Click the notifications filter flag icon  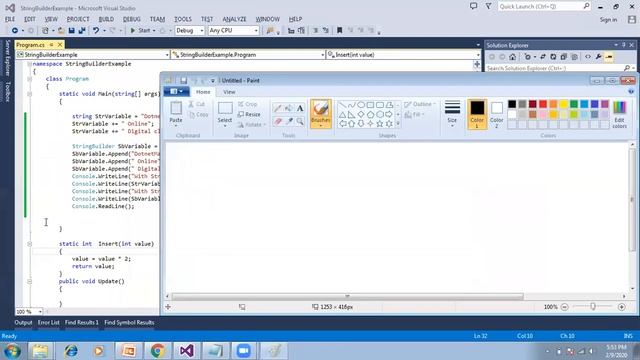pyautogui.click(x=488, y=6)
